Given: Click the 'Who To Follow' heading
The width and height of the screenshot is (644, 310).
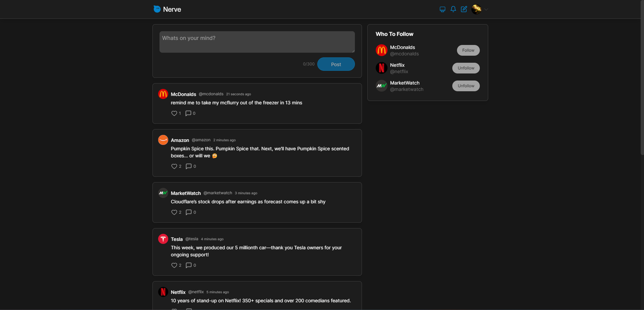Looking at the screenshot, I should (x=395, y=34).
